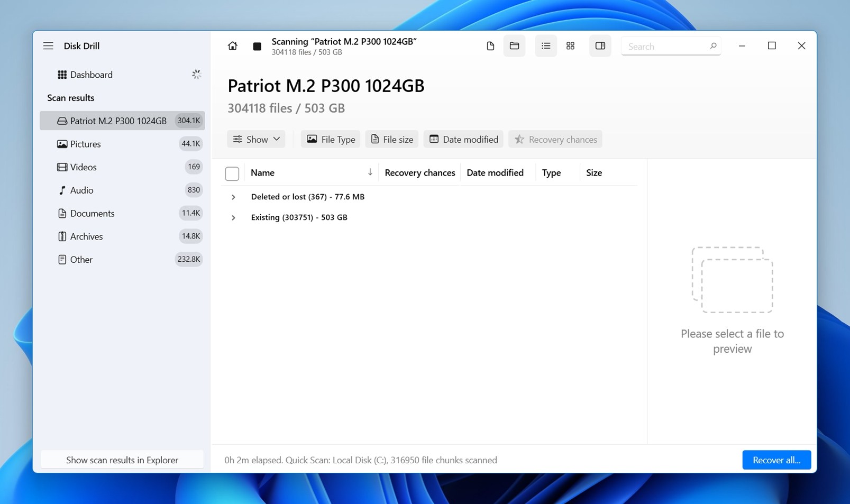Viewport: 850px width, 504px height.
Task: Open the Archives category
Action: point(122,236)
